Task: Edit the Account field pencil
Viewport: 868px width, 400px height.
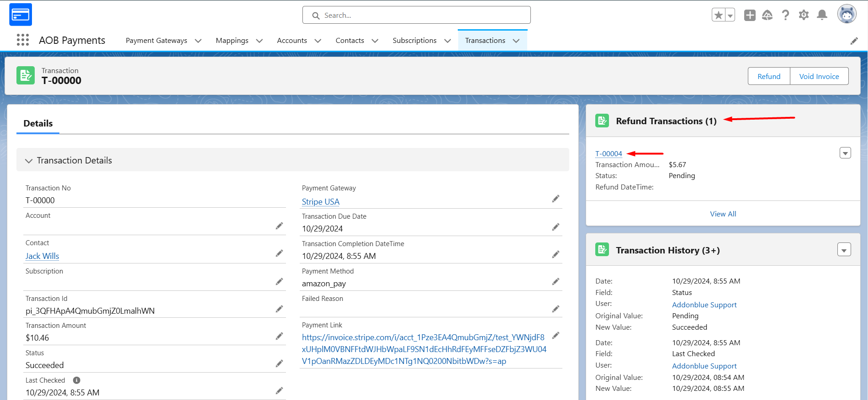Action: [279, 226]
